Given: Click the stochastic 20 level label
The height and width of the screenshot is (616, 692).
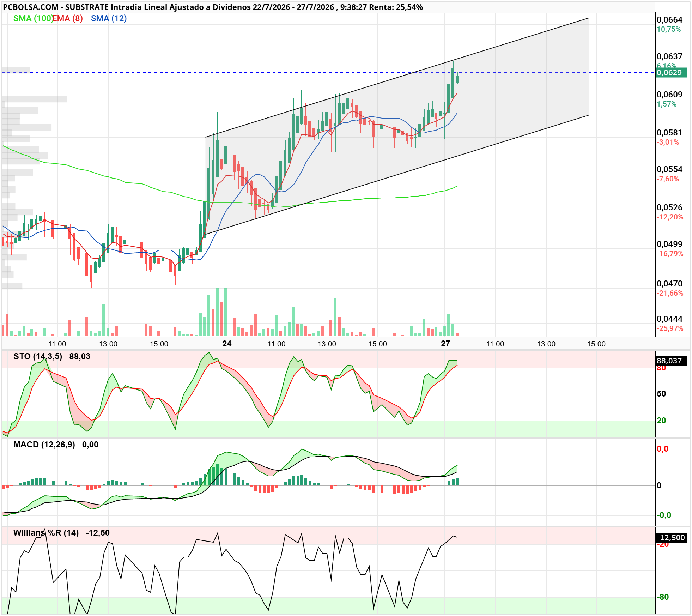Looking at the screenshot, I should tap(661, 421).
